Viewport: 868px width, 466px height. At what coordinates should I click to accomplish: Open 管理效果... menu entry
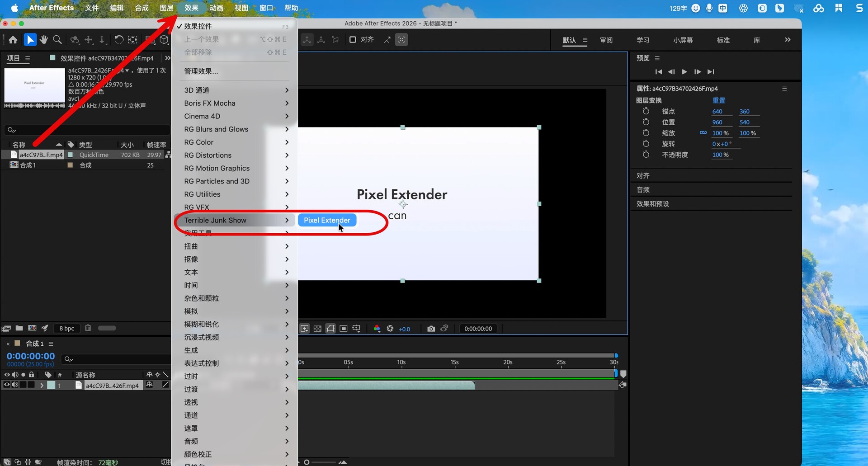tap(201, 71)
